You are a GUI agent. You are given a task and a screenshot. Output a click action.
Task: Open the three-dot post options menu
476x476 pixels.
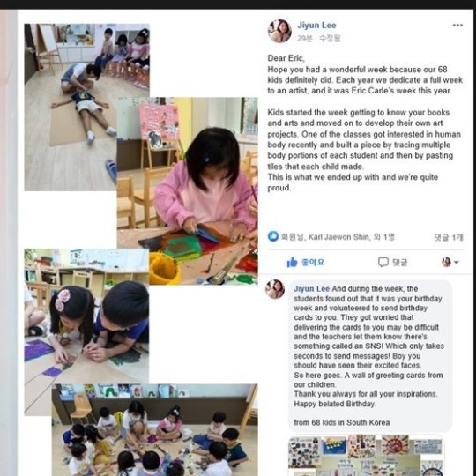(457, 26)
